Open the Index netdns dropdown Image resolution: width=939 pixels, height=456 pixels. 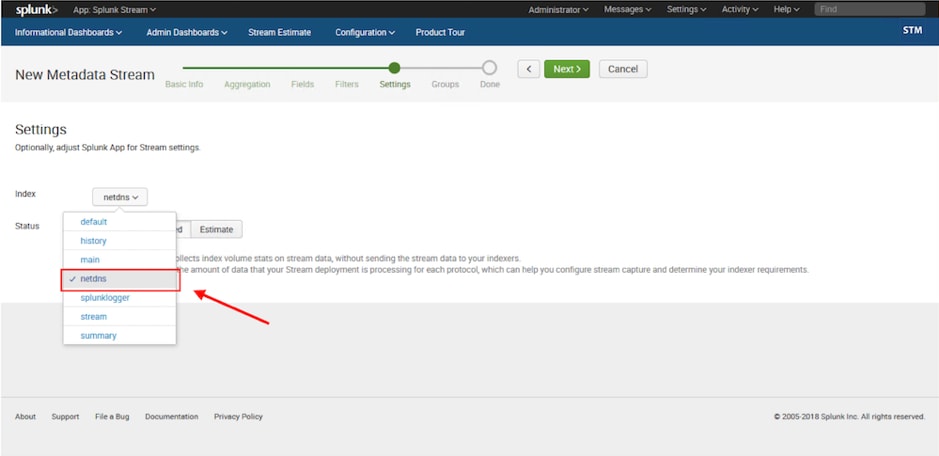point(120,197)
